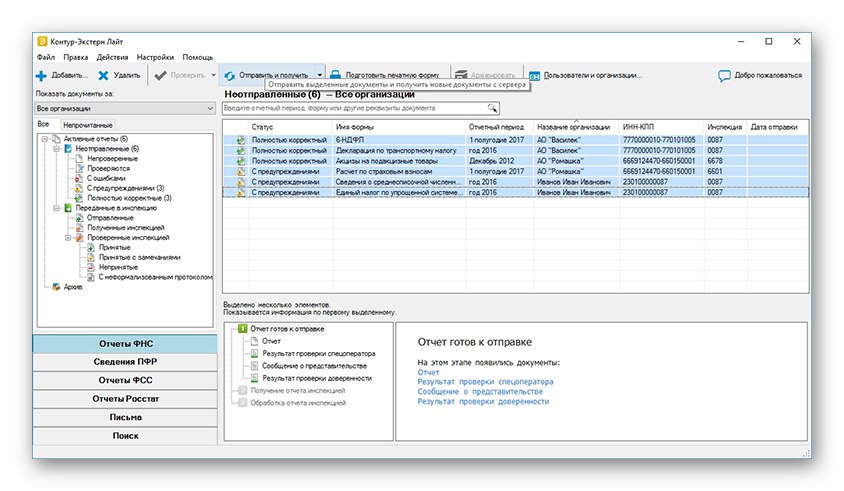844x491 pixels.
Task: Sort table by Отчетный период column header
Action: 496,127
